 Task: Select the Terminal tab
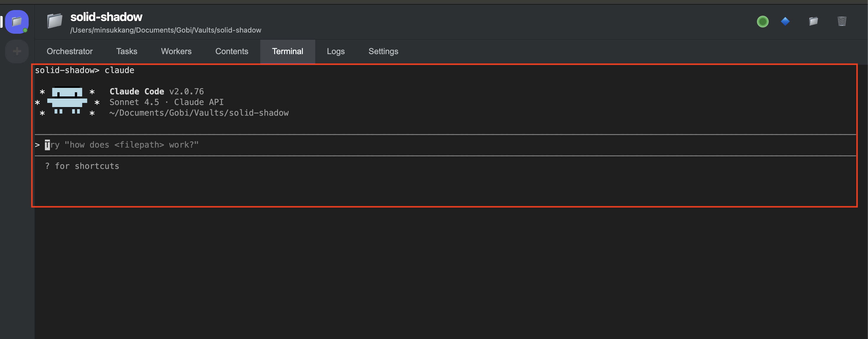pyautogui.click(x=287, y=51)
